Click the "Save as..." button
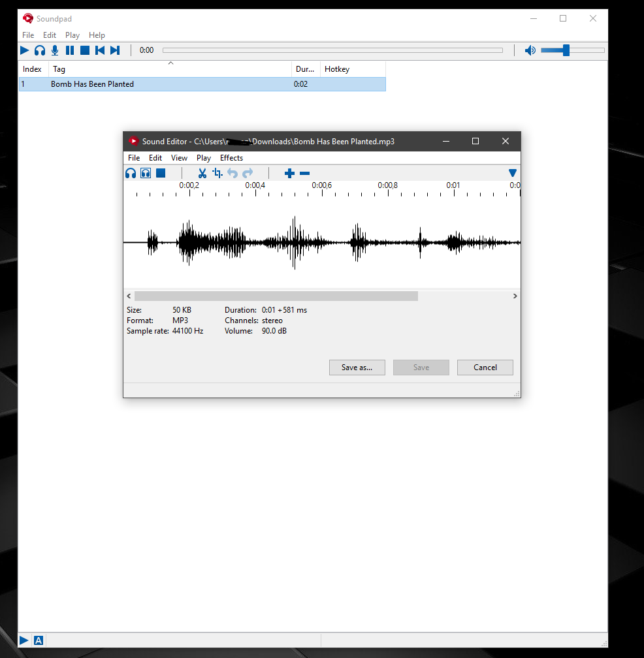Image resolution: width=644 pixels, height=658 pixels. 357,368
